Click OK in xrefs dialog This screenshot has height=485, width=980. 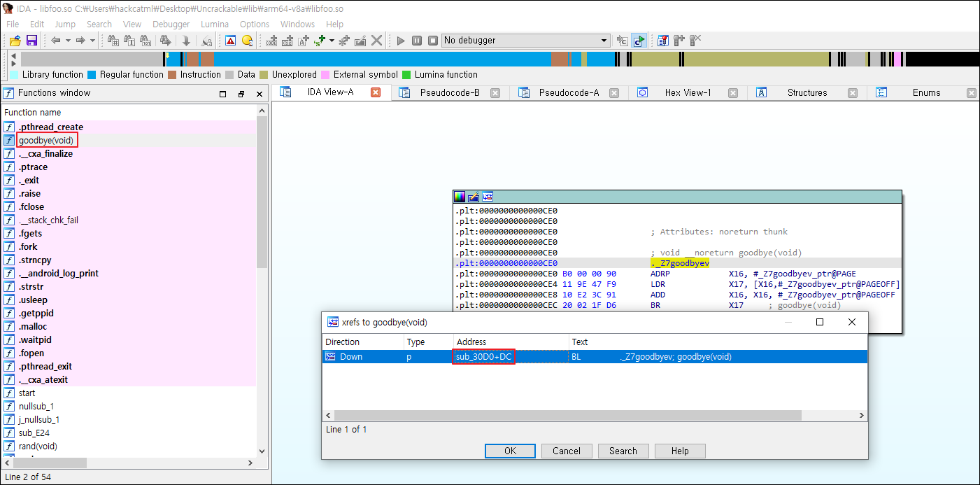coord(511,451)
